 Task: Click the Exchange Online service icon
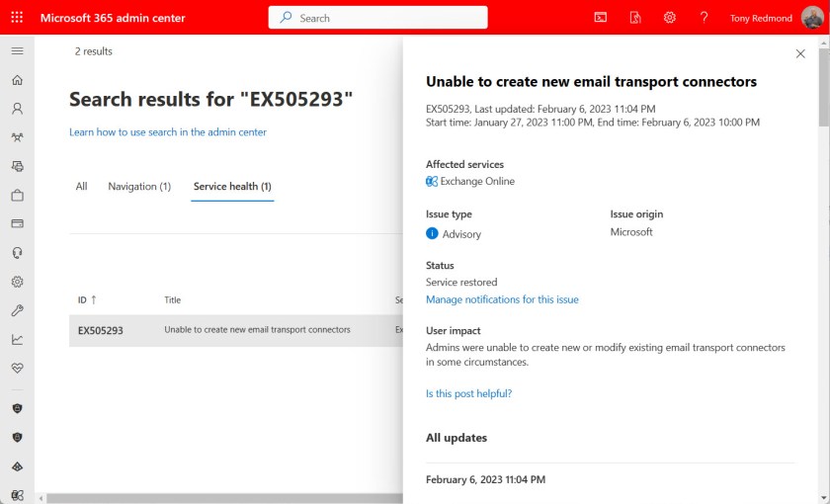pyautogui.click(x=432, y=182)
